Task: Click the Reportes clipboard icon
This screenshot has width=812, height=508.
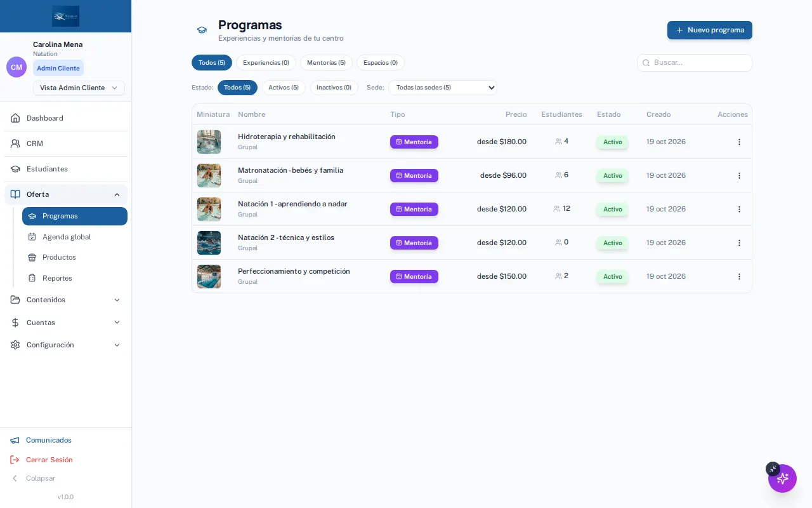Action: 32,278
